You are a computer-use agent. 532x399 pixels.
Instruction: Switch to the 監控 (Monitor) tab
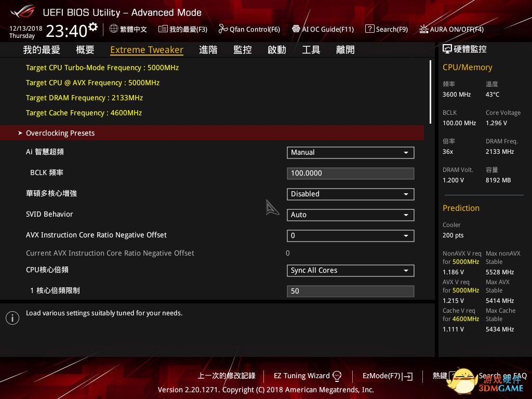pos(243,50)
